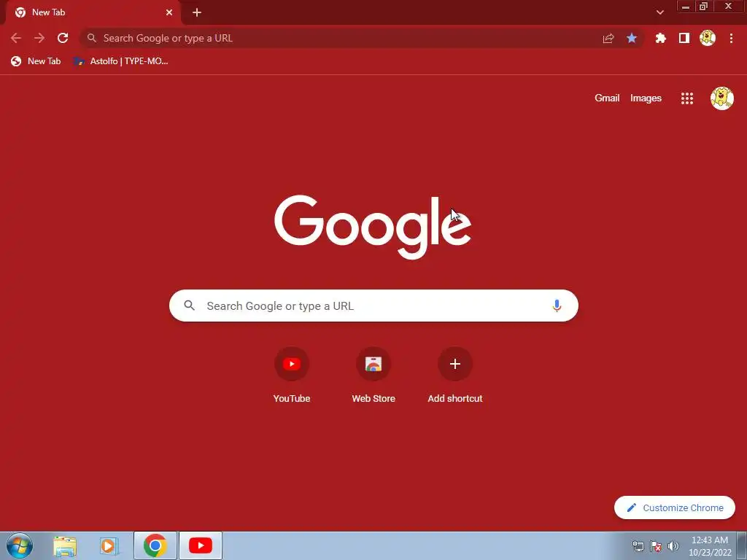The height and width of the screenshot is (560, 747).
Task: Open the Astolfo TYPE-MO bookmark
Action: [x=121, y=61]
